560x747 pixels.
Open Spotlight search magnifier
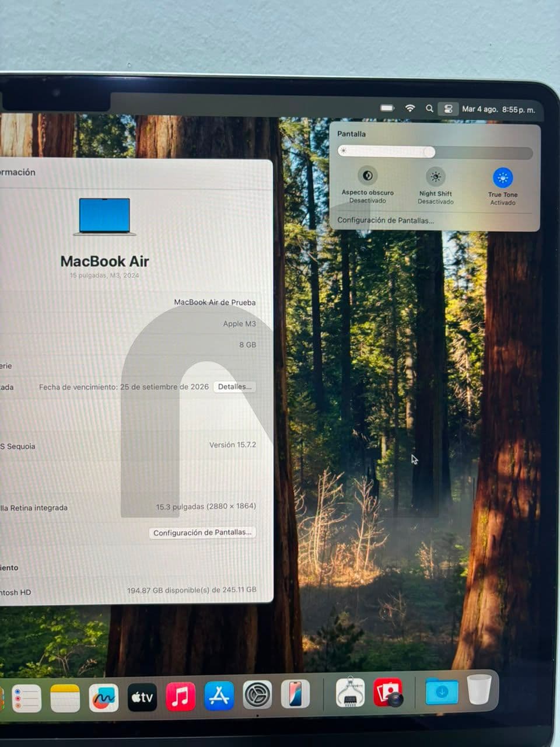(x=429, y=109)
